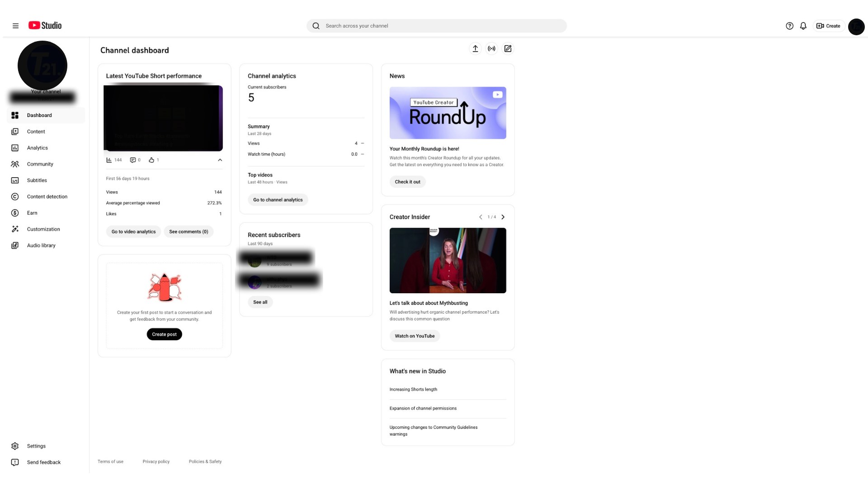Image resolution: width=868 pixels, height=488 pixels.
Task: Open the Audio library section
Action: pos(41,245)
